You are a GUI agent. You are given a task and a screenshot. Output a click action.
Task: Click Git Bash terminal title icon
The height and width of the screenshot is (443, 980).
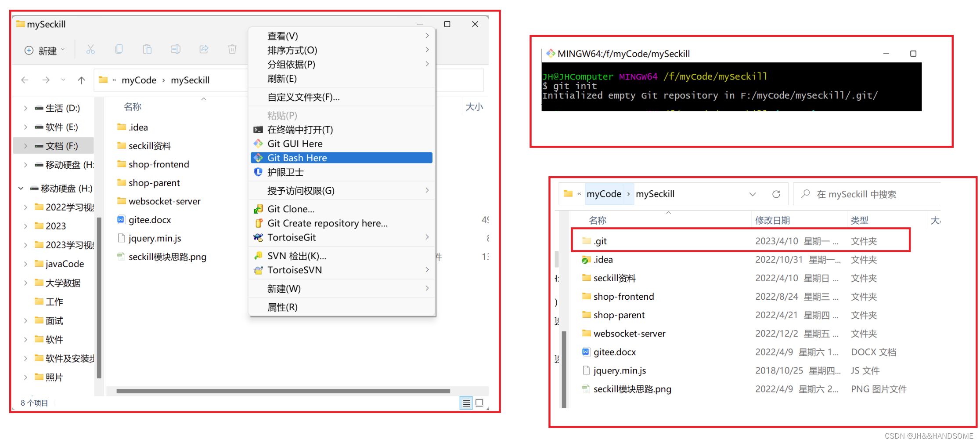(x=550, y=54)
